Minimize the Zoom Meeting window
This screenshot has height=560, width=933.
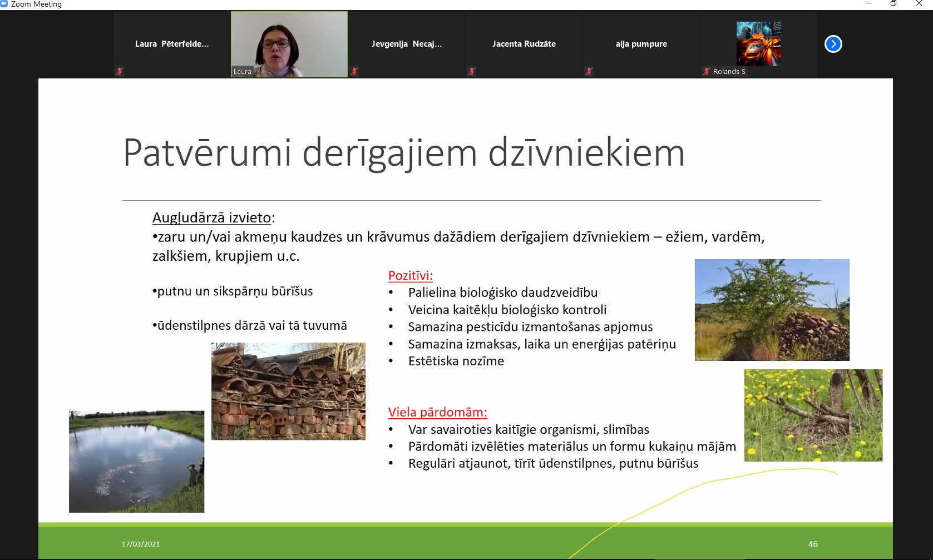click(868, 4)
